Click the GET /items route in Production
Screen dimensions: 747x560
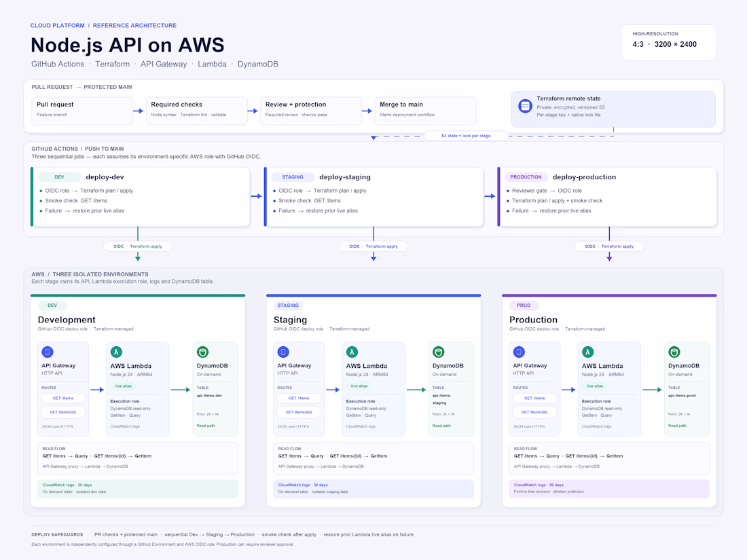tap(534, 398)
